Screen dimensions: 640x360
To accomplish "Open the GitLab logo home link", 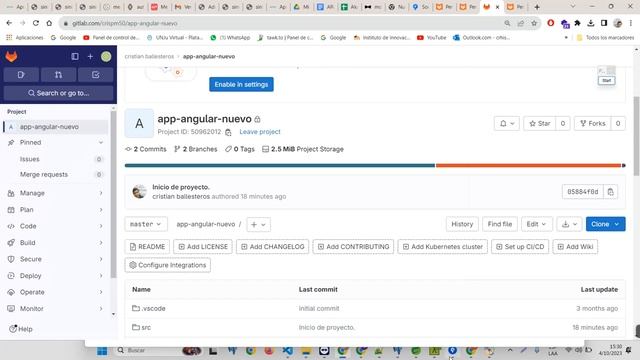I will click(x=11, y=56).
